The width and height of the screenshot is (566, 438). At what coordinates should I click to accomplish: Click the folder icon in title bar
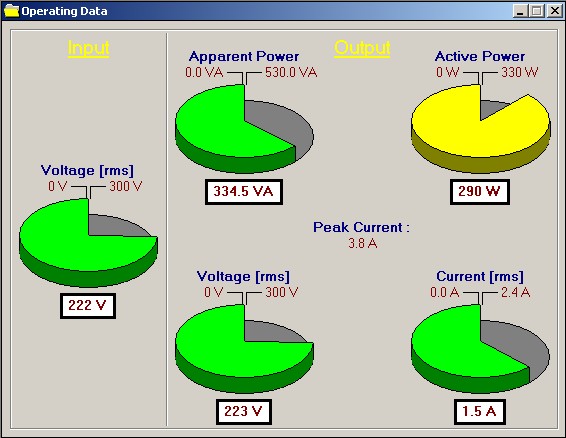11,11
